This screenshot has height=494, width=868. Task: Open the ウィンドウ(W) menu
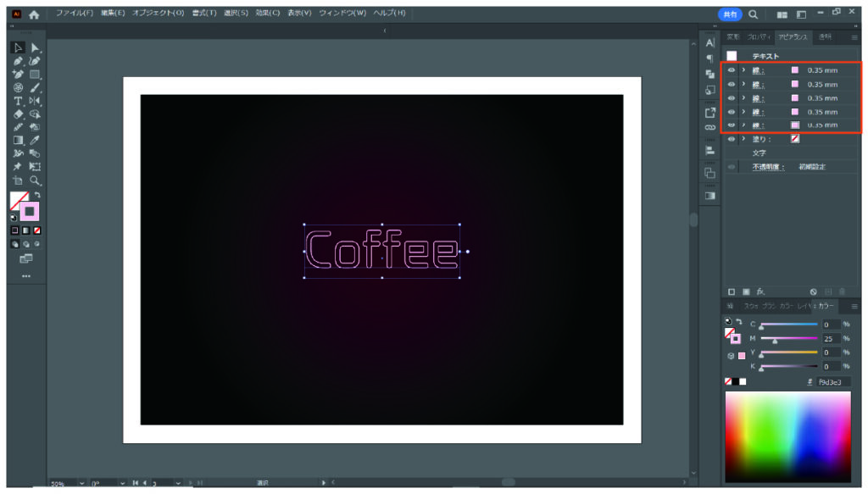[x=342, y=13]
